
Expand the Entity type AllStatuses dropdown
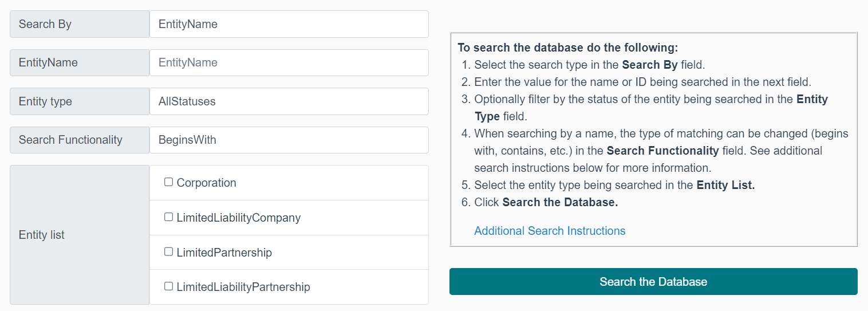(x=289, y=101)
